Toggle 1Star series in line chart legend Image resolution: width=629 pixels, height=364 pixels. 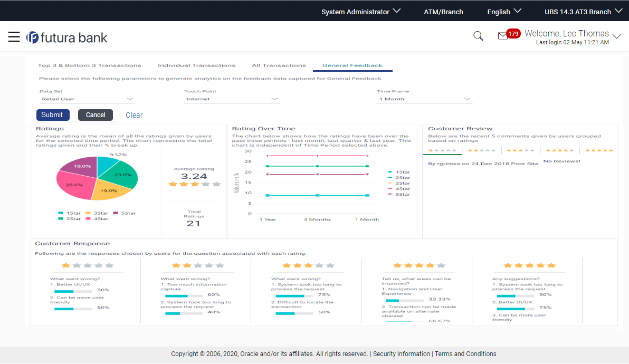(399, 172)
